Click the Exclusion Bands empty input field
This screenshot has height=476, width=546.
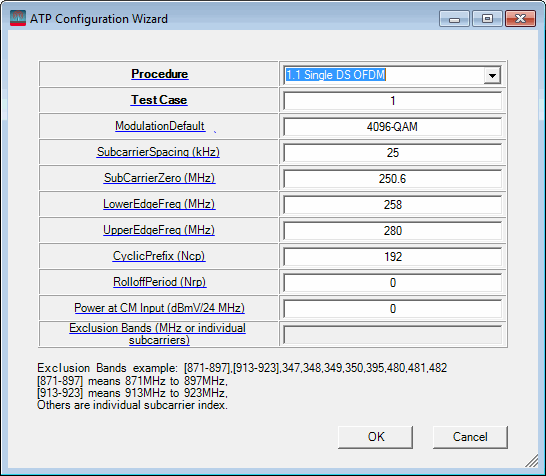pyautogui.click(x=392, y=335)
